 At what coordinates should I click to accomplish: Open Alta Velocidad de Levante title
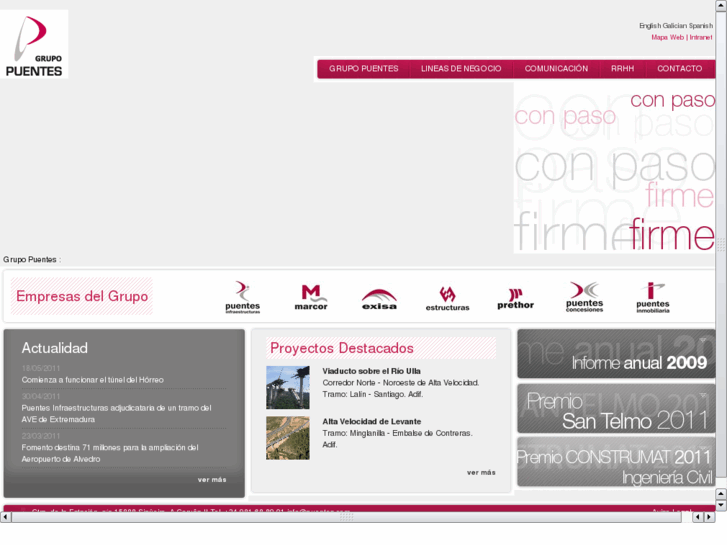click(x=372, y=422)
